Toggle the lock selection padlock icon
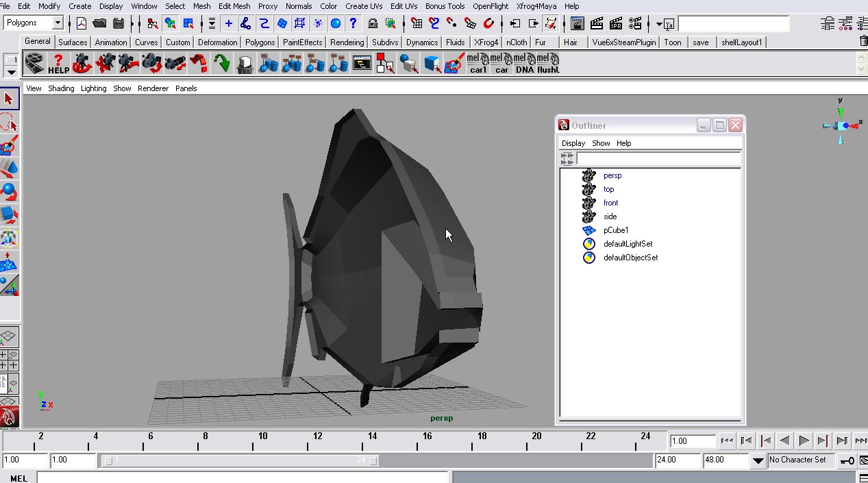Image resolution: width=868 pixels, height=483 pixels. [x=373, y=23]
